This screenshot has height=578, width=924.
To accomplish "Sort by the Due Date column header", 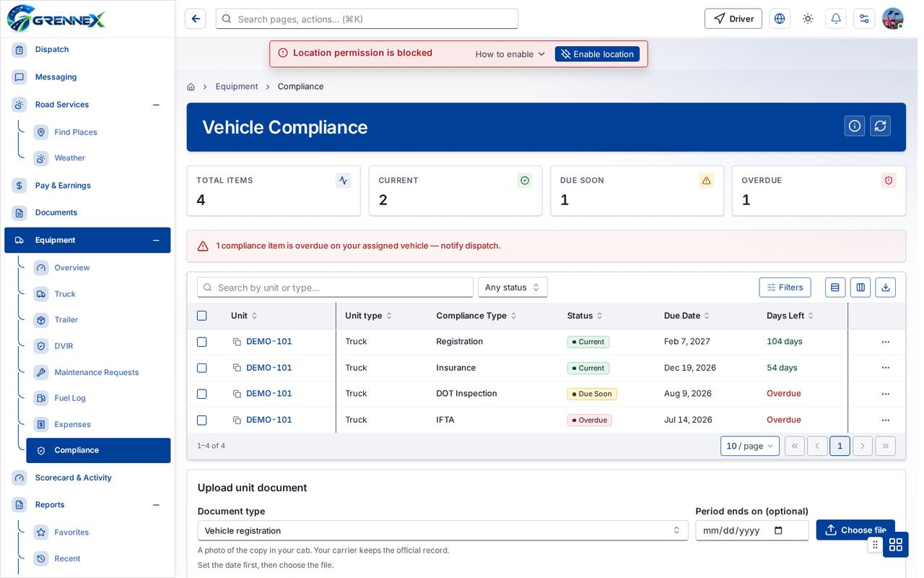I will click(687, 316).
